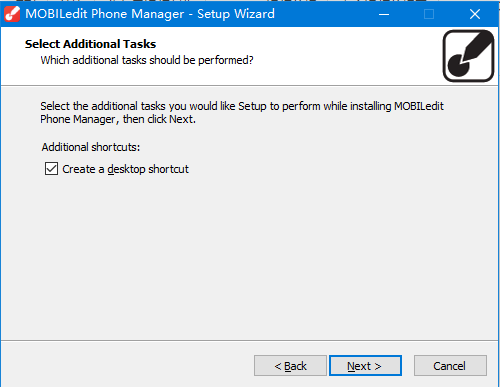This screenshot has width=500, height=387.
Task: Go to previous step with < Back
Action: coord(290,366)
